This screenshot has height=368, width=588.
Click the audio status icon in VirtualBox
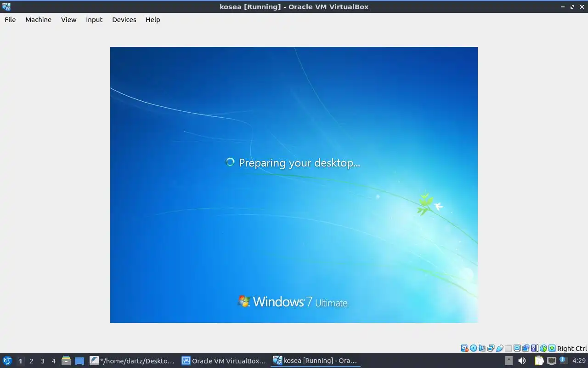click(482, 348)
